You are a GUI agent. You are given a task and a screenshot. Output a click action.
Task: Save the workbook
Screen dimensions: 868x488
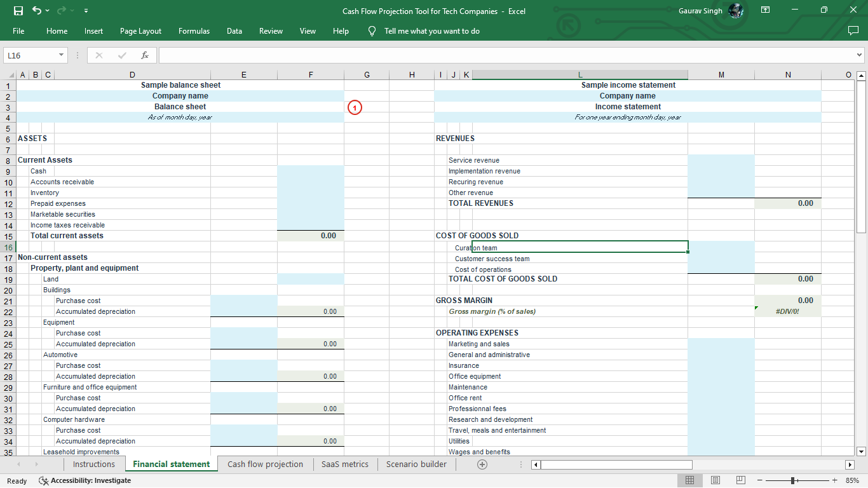point(17,11)
